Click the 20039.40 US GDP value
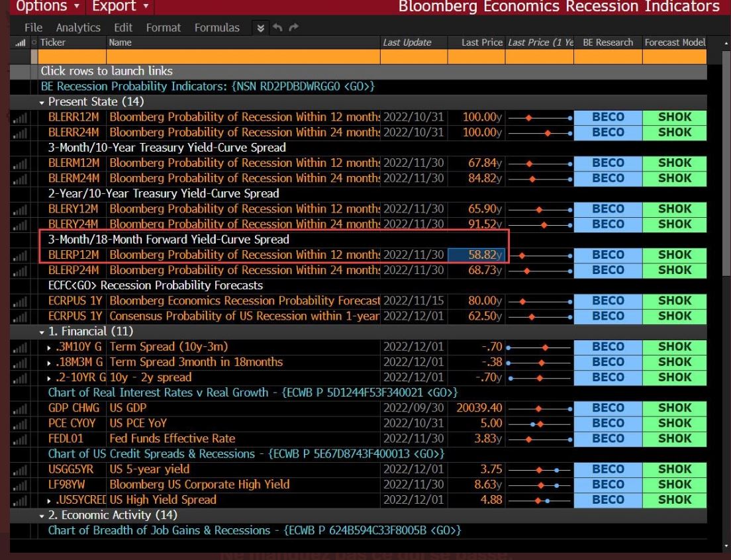This screenshot has width=731, height=560. tap(479, 408)
